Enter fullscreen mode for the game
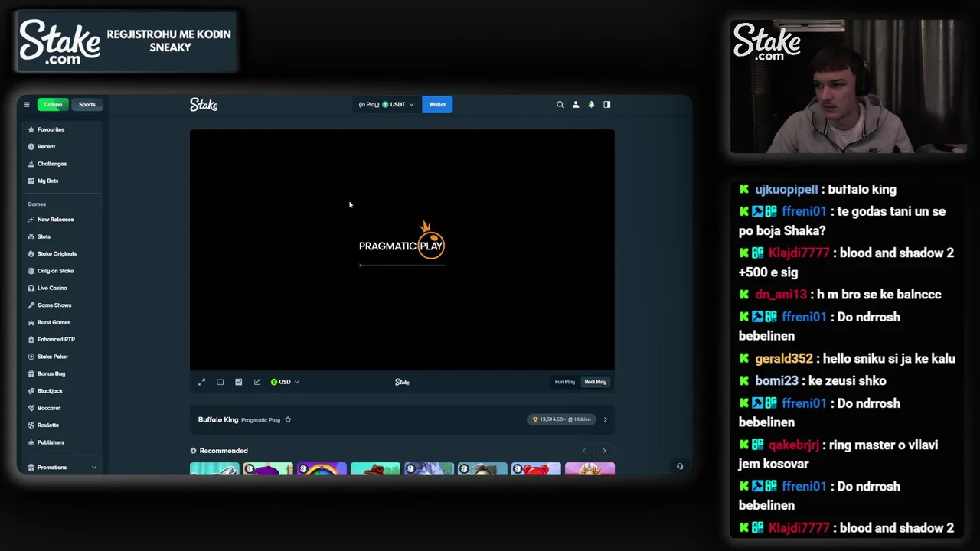 pyautogui.click(x=202, y=382)
